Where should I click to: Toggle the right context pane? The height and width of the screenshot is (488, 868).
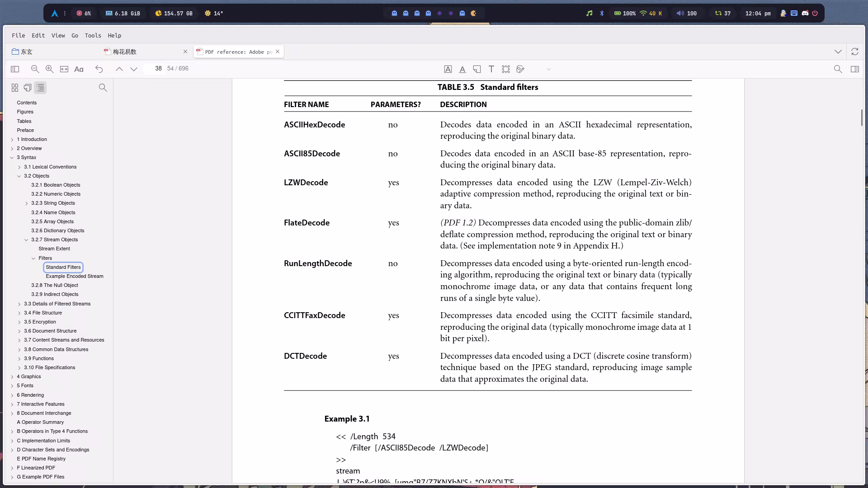854,69
